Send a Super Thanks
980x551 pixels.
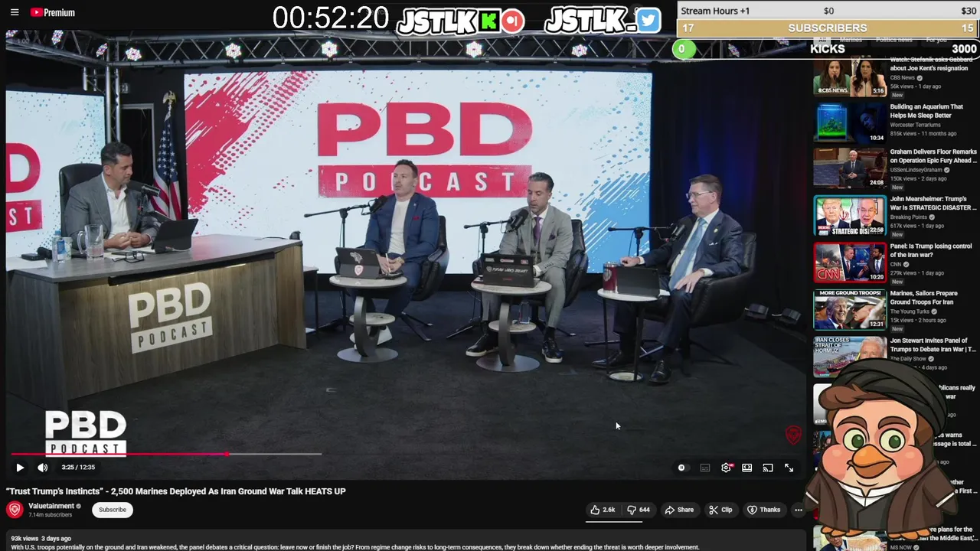[764, 510]
